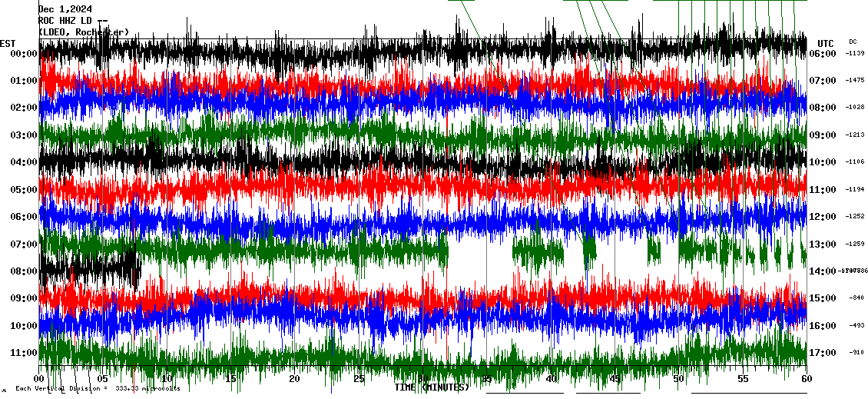Select the DC value '-1475'

pyautogui.click(x=855, y=81)
